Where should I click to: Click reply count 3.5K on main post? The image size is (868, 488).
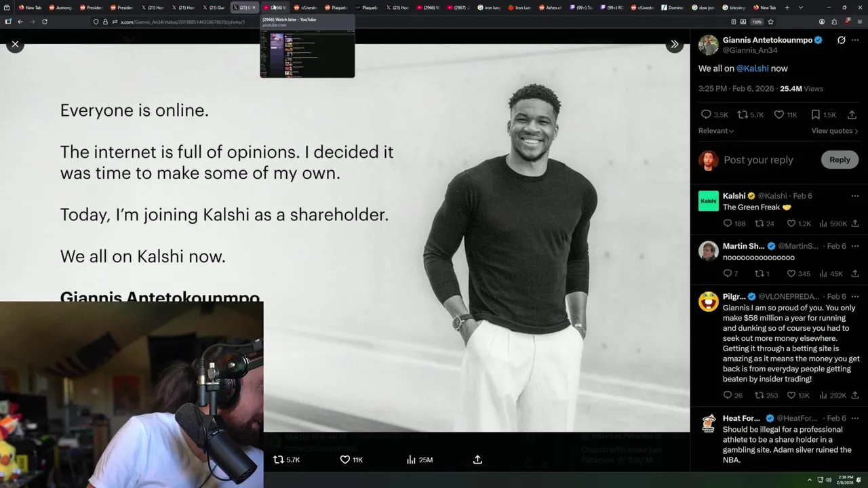(x=714, y=115)
